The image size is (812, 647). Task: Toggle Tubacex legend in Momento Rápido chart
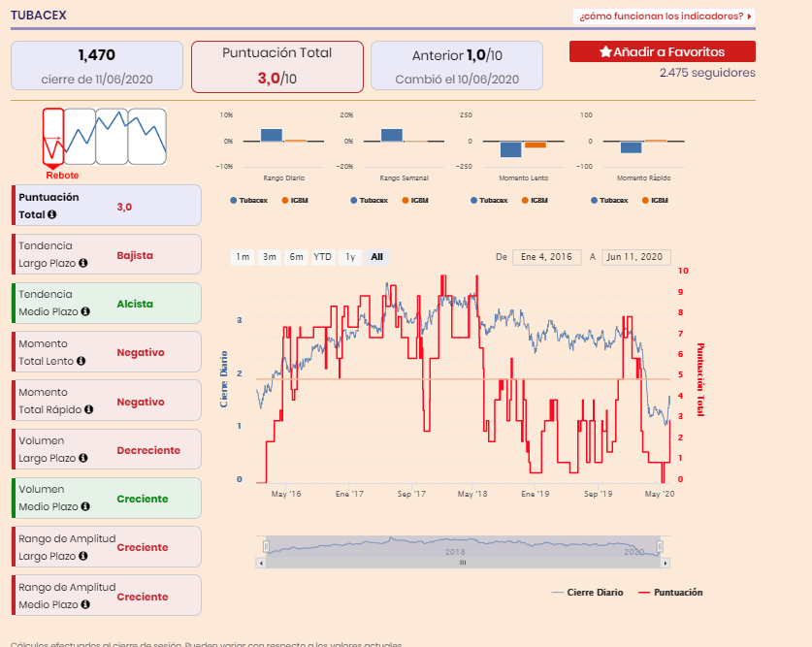609,201
